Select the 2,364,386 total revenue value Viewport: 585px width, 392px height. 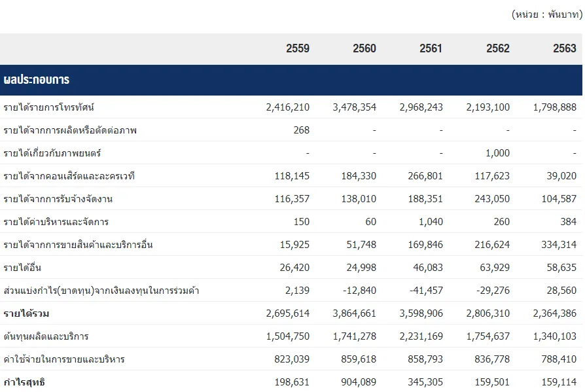click(x=553, y=313)
